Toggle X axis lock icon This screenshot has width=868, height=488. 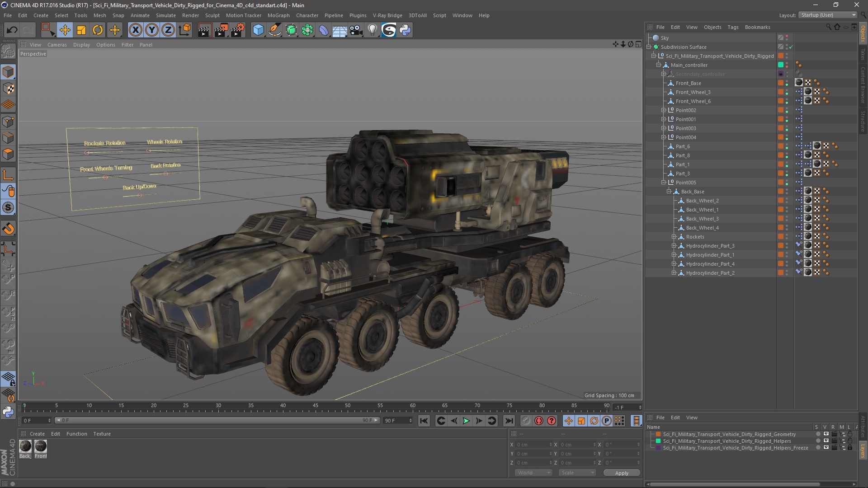coord(135,30)
